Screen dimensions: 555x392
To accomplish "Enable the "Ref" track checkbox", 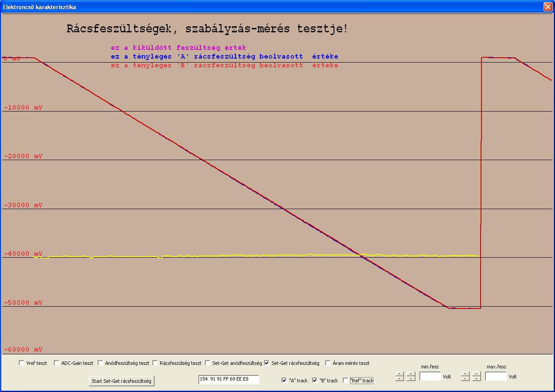I will (x=345, y=381).
